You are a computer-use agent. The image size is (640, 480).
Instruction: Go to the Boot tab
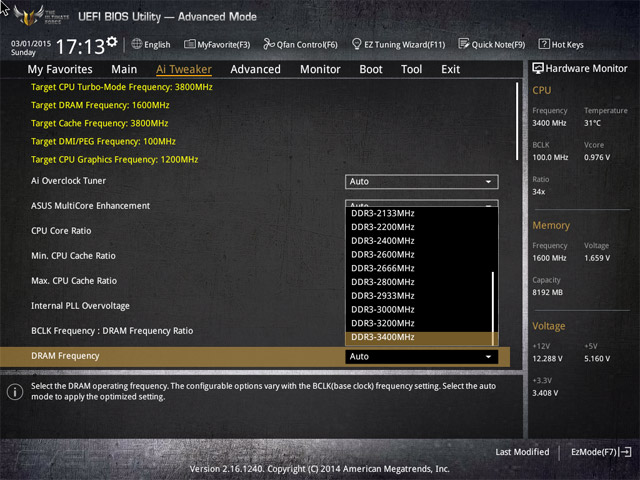[x=371, y=69]
